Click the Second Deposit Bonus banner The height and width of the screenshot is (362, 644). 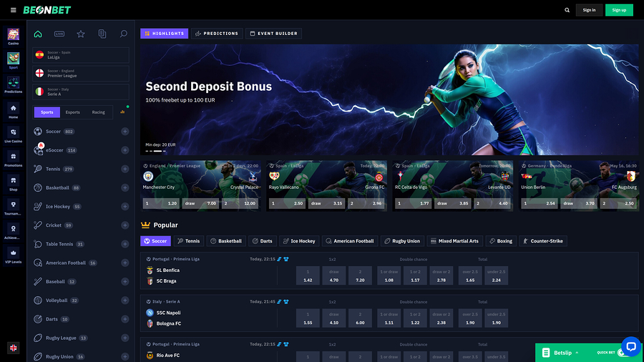click(x=389, y=99)
